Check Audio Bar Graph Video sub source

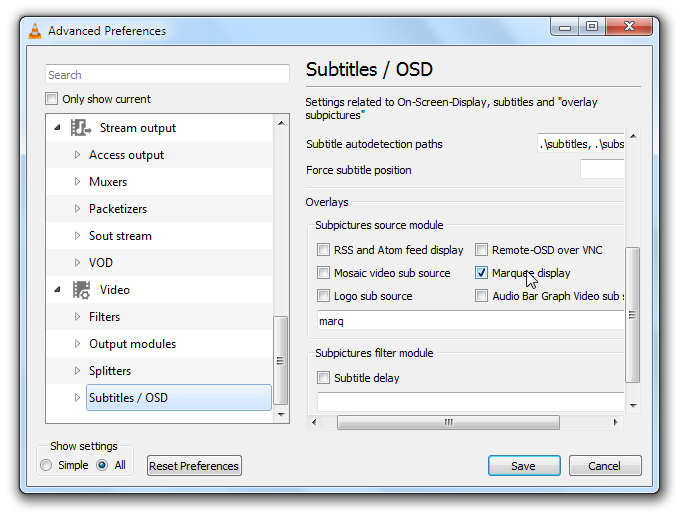coord(481,296)
